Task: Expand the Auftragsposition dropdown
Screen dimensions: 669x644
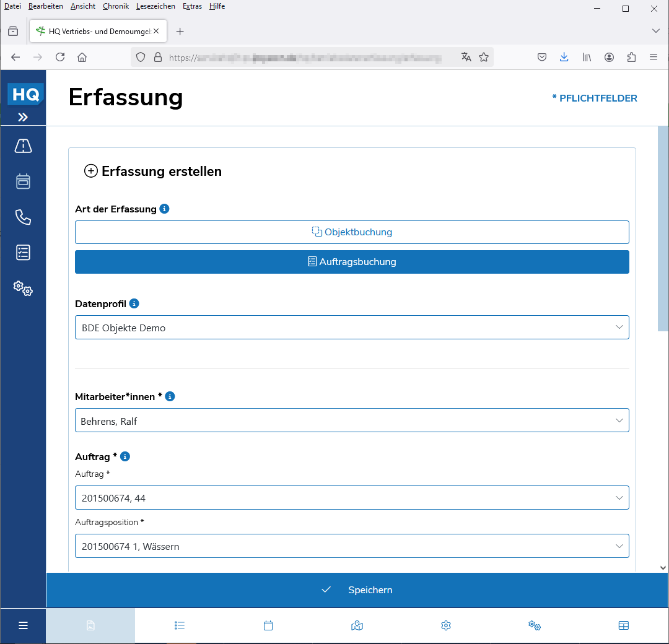Action: tap(352, 546)
